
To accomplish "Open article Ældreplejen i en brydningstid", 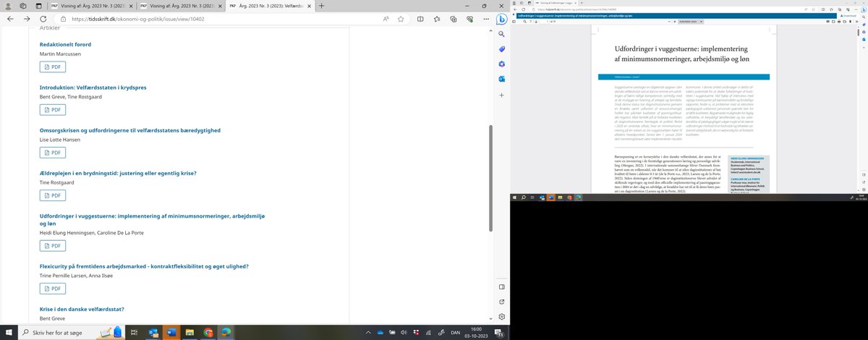I will pyautogui.click(x=118, y=173).
